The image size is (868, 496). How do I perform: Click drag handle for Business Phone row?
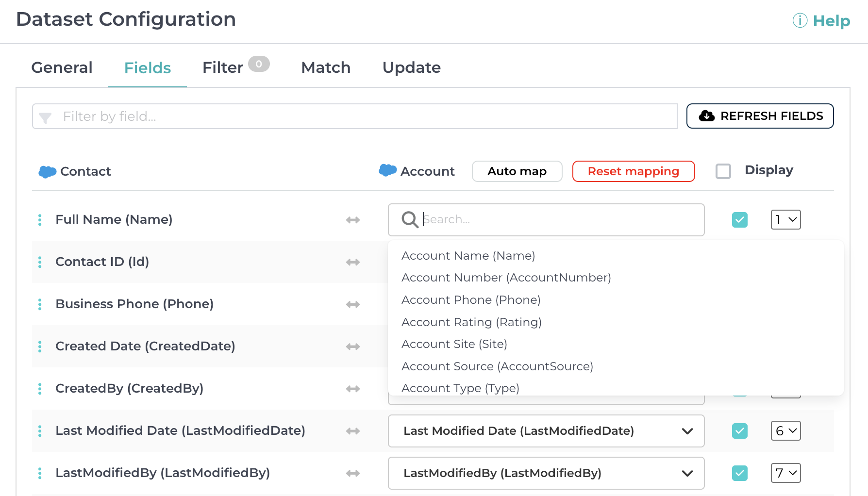click(40, 304)
